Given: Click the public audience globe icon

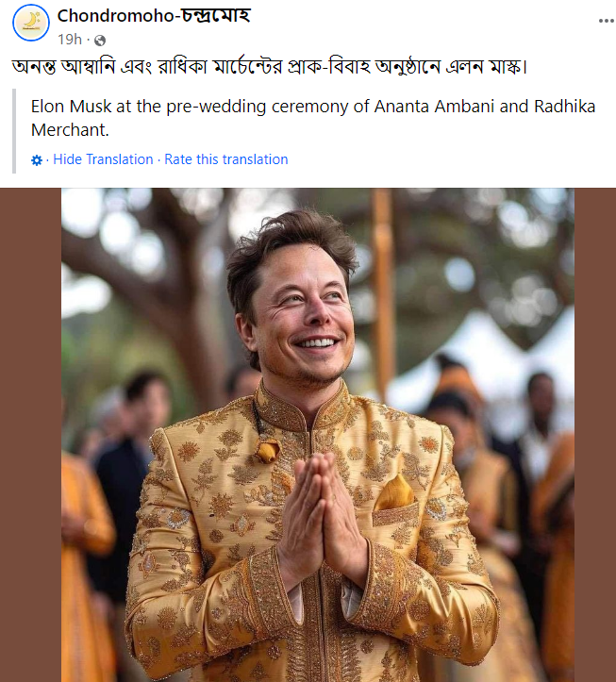Looking at the screenshot, I should (x=99, y=40).
